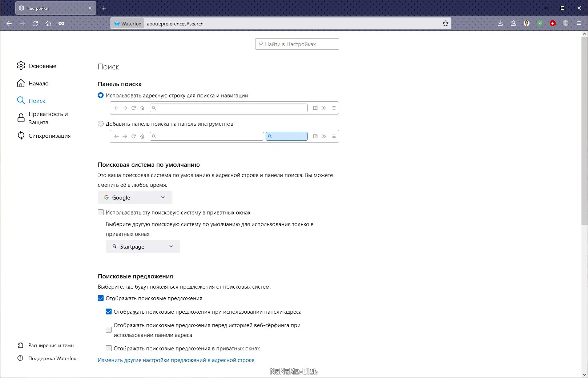Select 'Добавить панель поиска на панель инструментов'

tap(100, 124)
